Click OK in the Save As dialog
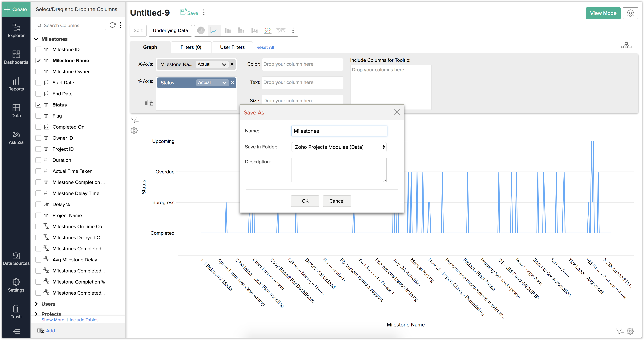The image size is (644, 340). point(305,201)
